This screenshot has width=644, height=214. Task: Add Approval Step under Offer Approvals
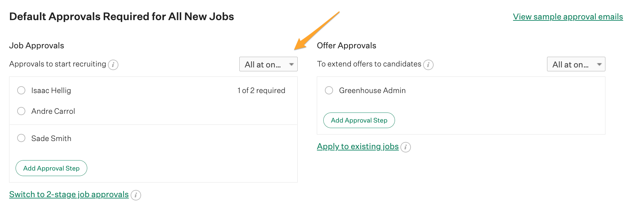359,120
